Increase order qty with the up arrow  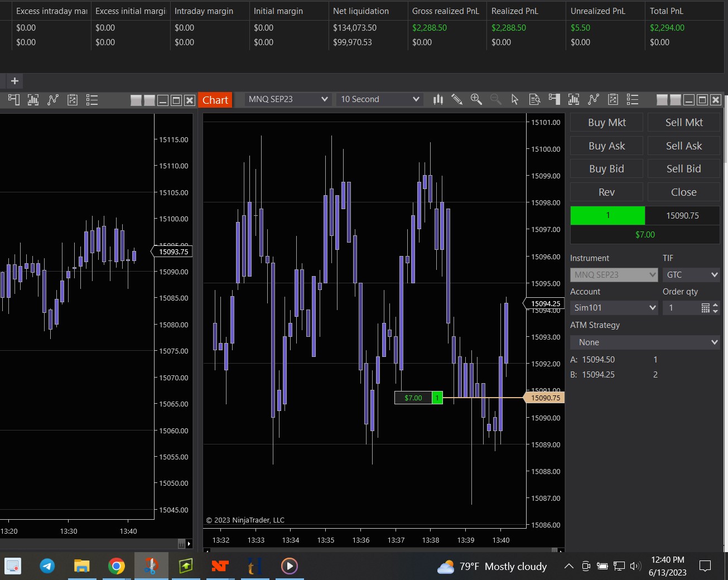[x=716, y=304]
